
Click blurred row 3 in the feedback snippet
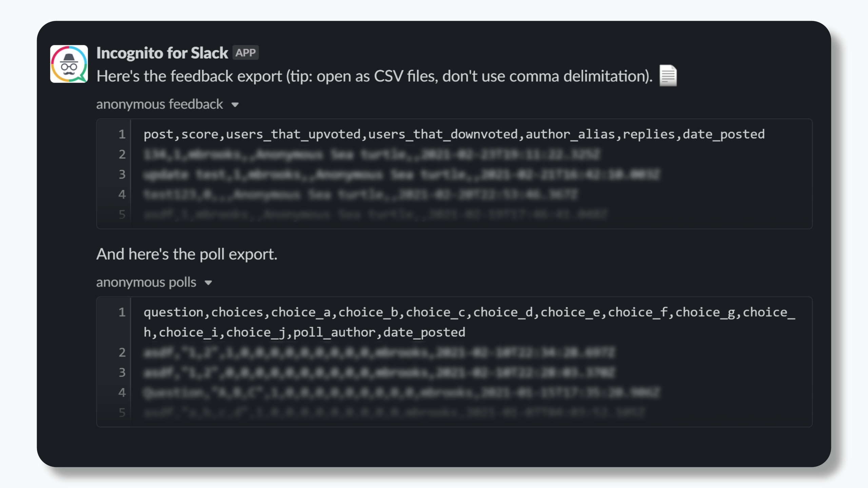click(x=401, y=175)
